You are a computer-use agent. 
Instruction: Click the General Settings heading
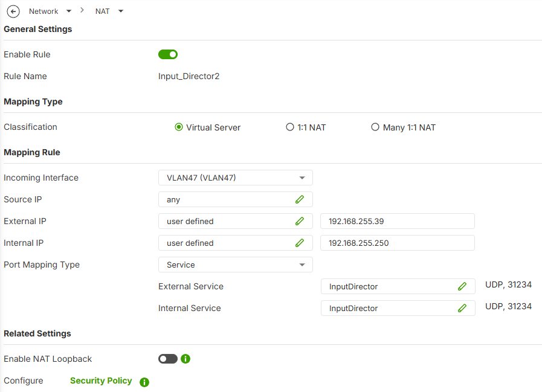click(x=38, y=29)
